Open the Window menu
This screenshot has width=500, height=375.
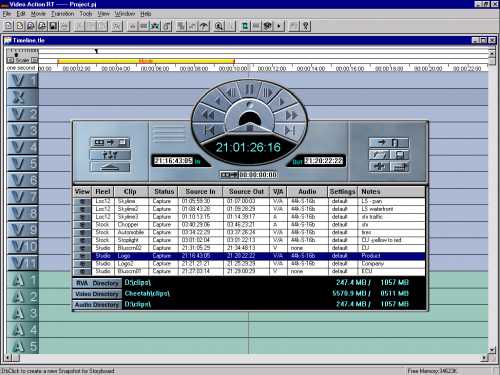[x=125, y=14]
